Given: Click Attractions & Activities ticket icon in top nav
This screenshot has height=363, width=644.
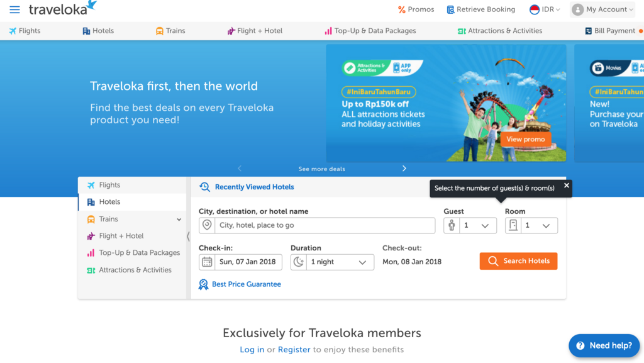Looking at the screenshot, I should pos(462,31).
